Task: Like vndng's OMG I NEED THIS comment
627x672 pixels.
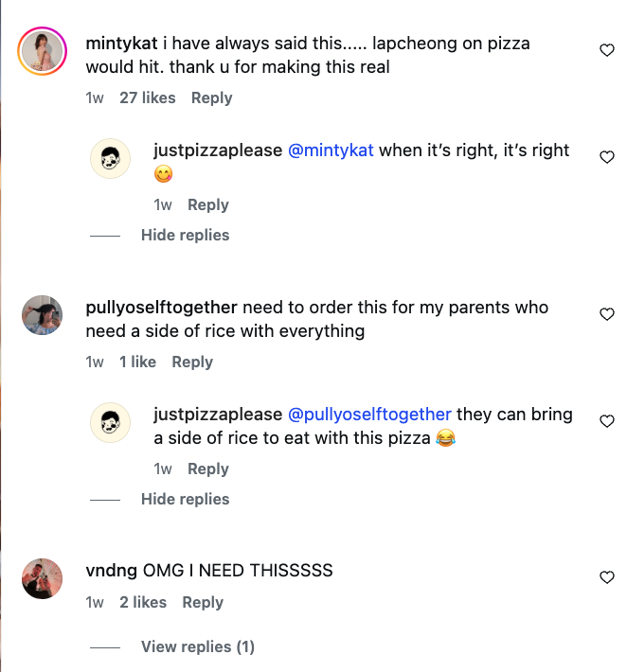Action: (607, 576)
